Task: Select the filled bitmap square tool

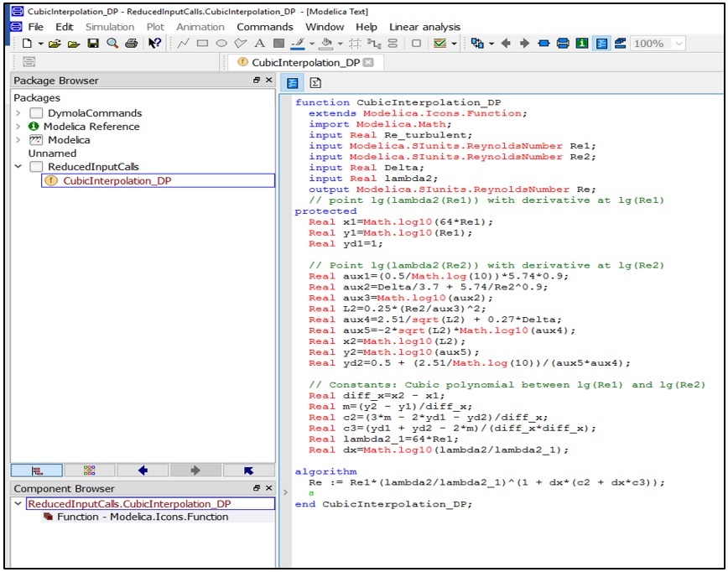Action: (278, 44)
